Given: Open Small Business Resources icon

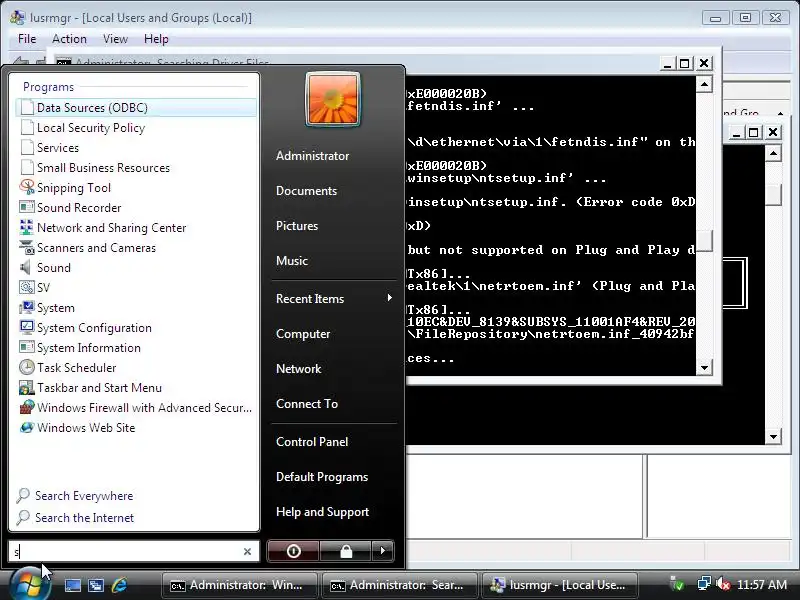Looking at the screenshot, I should [27, 167].
